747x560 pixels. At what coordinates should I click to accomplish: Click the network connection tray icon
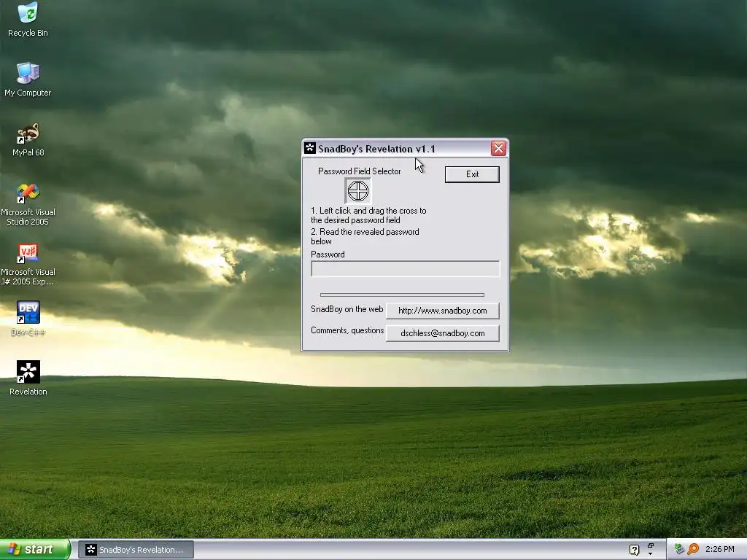(x=679, y=549)
